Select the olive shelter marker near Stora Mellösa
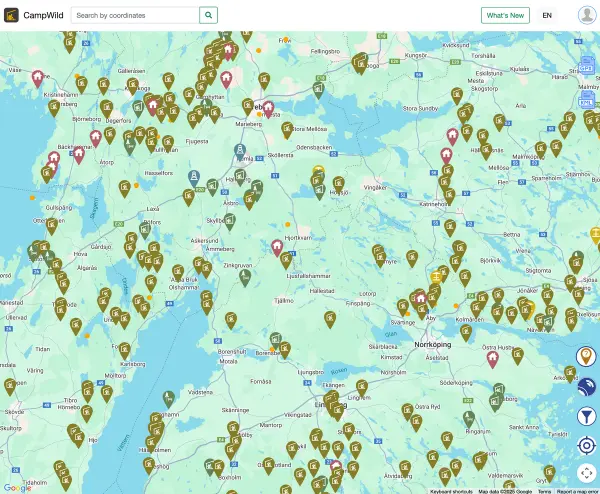This screenshot has width=600, height=494. [x=287, y=129]
